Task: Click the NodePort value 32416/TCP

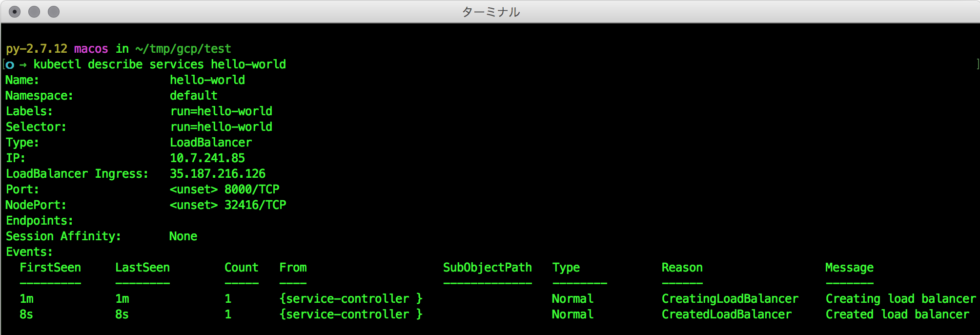Action: tap(255, 205)
